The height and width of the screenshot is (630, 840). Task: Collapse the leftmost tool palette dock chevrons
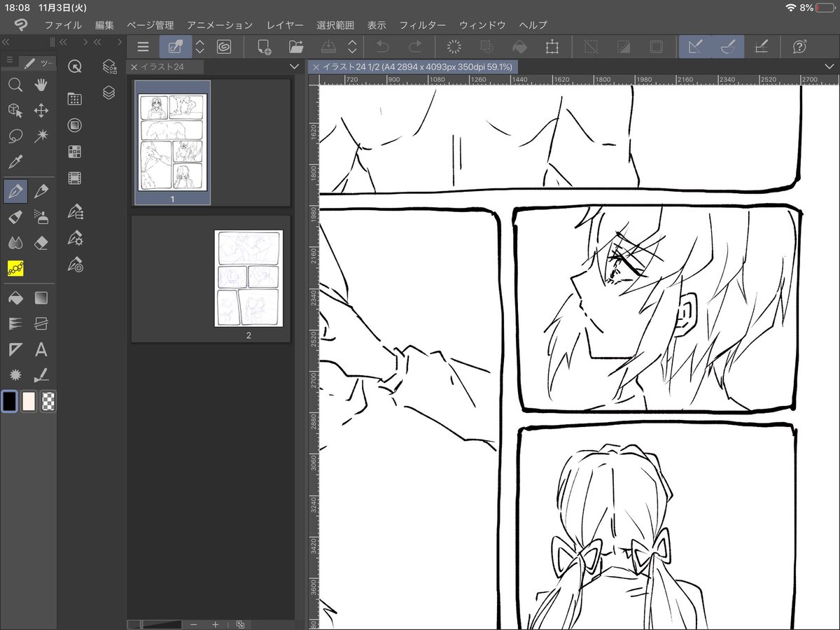tap(6, 42)
